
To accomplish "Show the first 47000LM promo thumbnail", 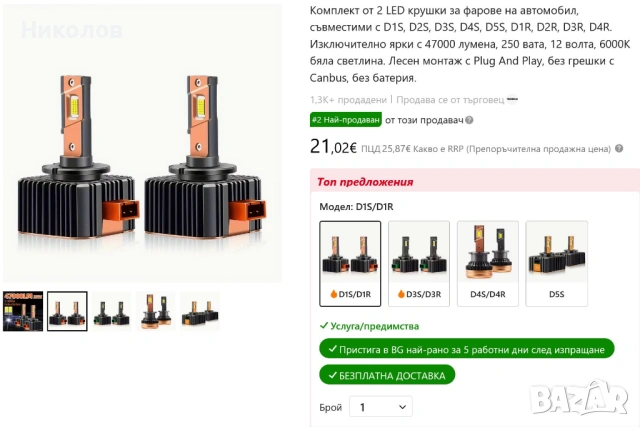I will [23, 311].
